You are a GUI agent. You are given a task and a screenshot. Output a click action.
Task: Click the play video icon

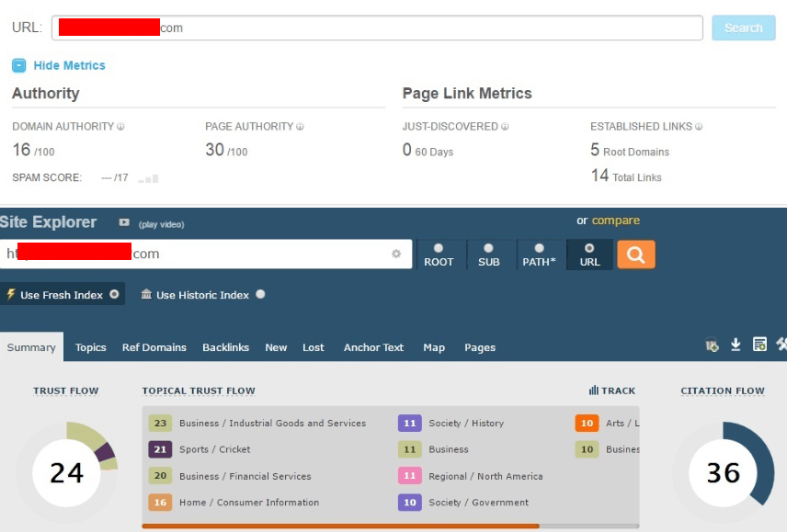point(124,222)
